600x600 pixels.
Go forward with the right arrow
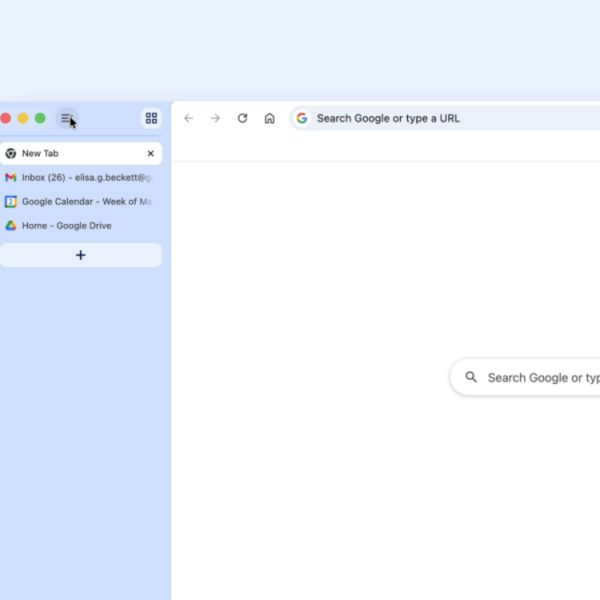[x=215, y=118]
